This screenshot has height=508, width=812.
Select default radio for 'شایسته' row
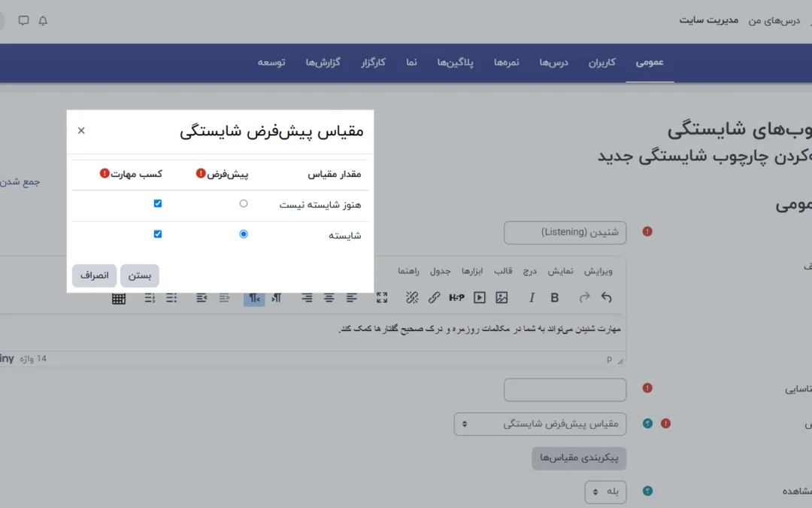click(244, 235)
